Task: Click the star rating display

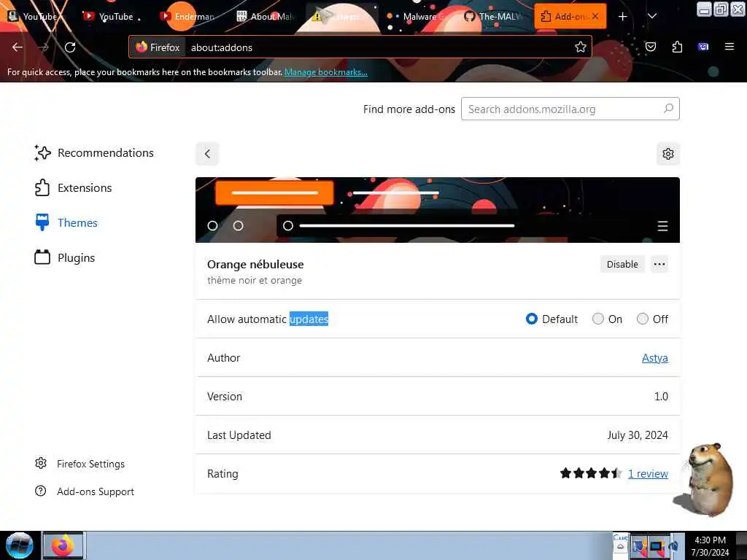Action: (591, 473)
